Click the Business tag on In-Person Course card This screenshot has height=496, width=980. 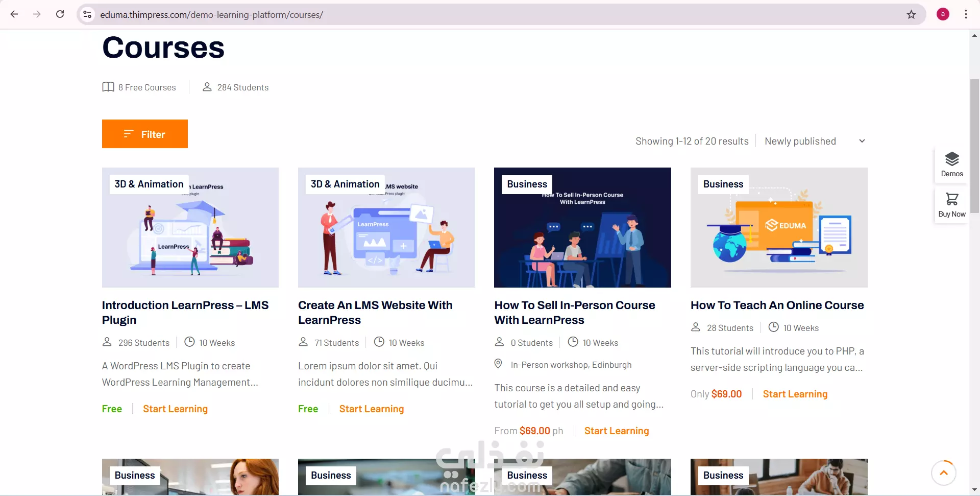[x=527, y=184]
